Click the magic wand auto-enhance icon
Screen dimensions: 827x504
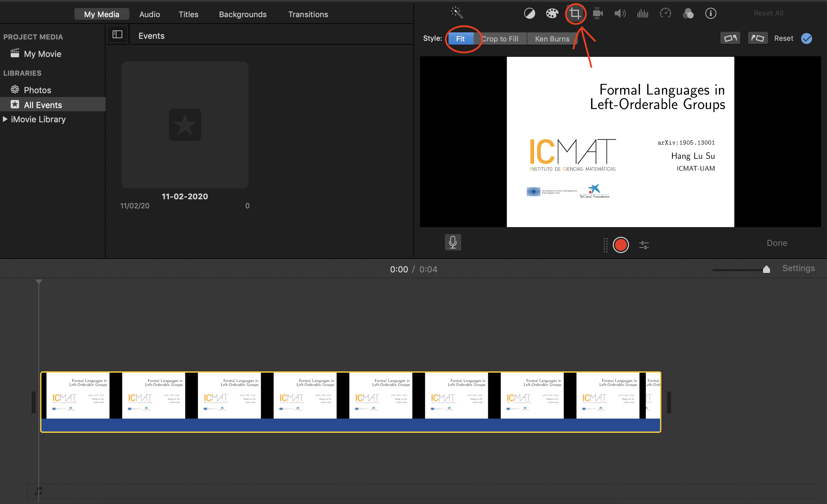pyautogui.click(x=457, y=13)
